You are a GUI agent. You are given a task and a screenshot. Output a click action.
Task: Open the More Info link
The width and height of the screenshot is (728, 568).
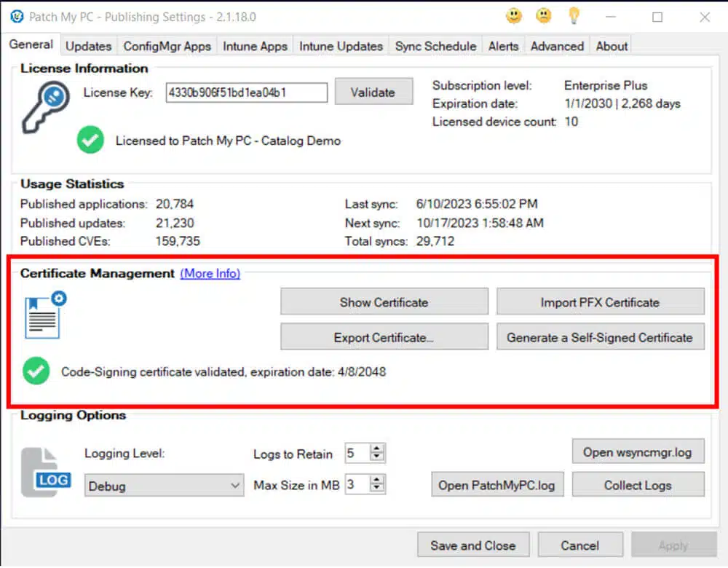(x=210, y=274)
